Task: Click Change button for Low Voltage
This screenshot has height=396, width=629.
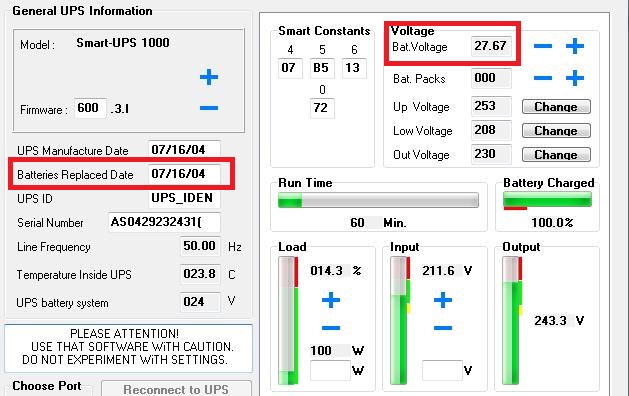Action: (556, 131)
